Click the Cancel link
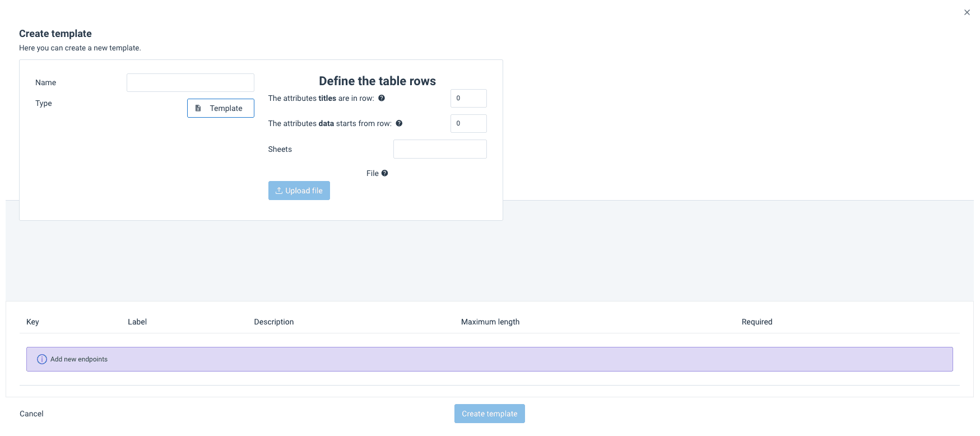Image resolution: width=980 pixels, height=436 pixels. (x=31, y=414)
